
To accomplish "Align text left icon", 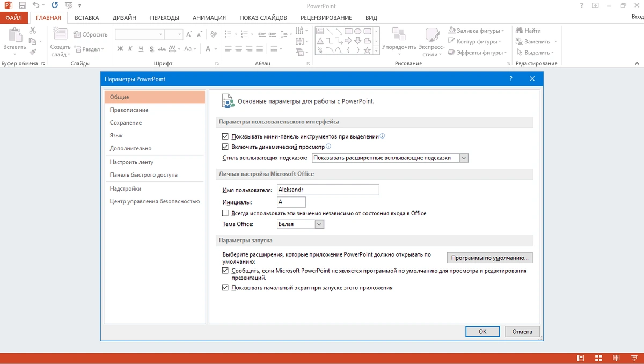I will [x=228, y=49].
